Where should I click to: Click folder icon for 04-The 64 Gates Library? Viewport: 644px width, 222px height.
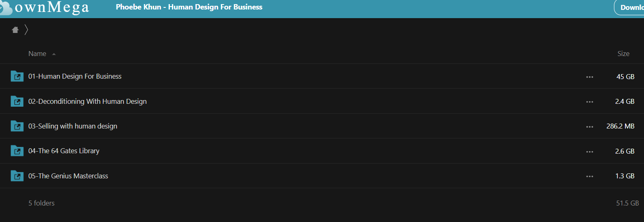click(x=17, y=151)
